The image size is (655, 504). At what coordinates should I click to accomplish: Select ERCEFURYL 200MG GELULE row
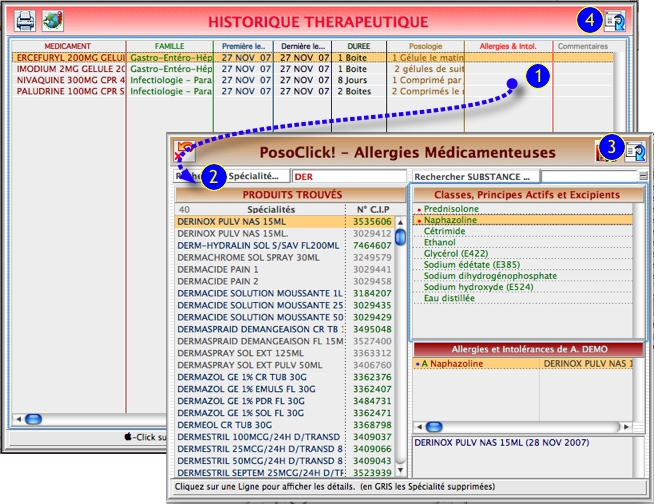click(312, 58)
